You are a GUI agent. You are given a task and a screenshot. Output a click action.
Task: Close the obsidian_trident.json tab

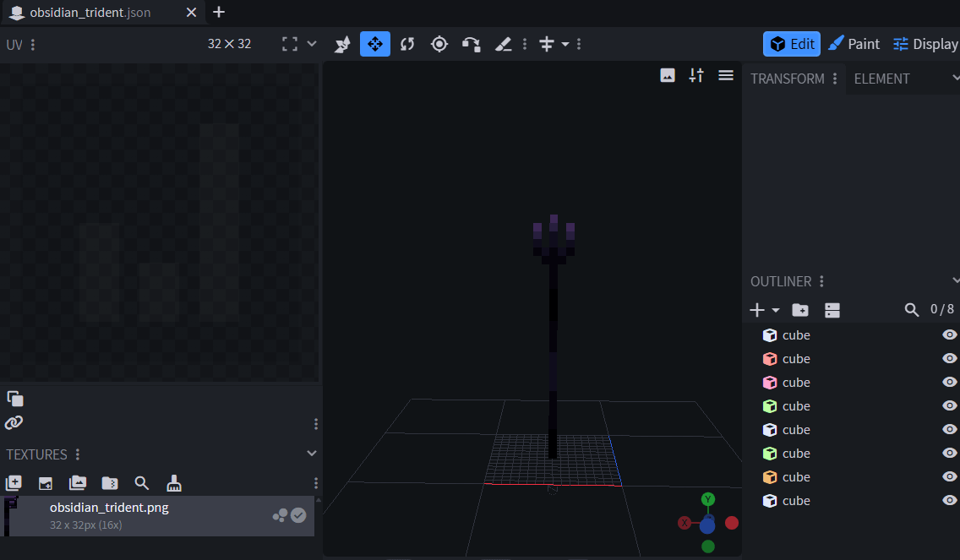tap(191, 12)
